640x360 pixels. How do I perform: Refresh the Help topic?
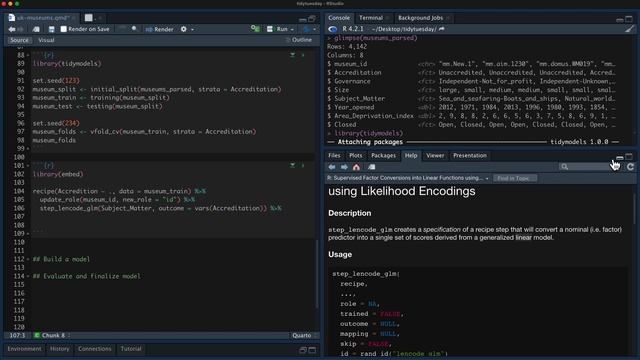(630, 167)
